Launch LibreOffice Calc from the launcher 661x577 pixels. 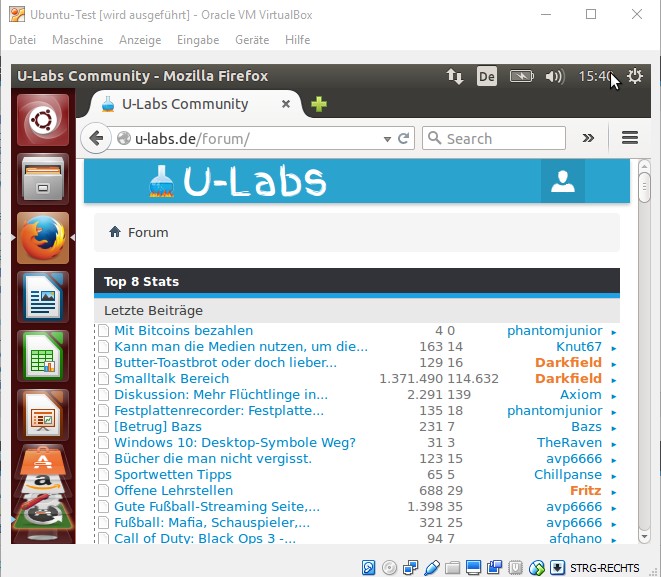pyautogui.click(x=43, y=355)
